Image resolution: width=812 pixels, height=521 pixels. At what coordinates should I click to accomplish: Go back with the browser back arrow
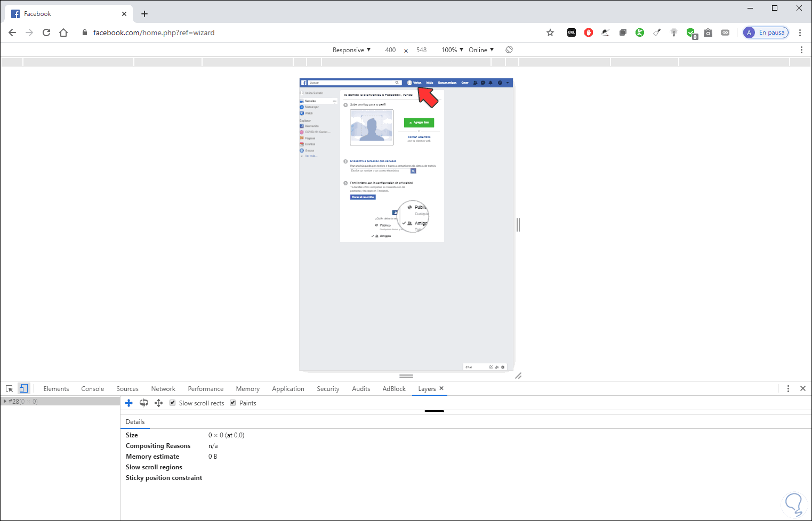12,32
